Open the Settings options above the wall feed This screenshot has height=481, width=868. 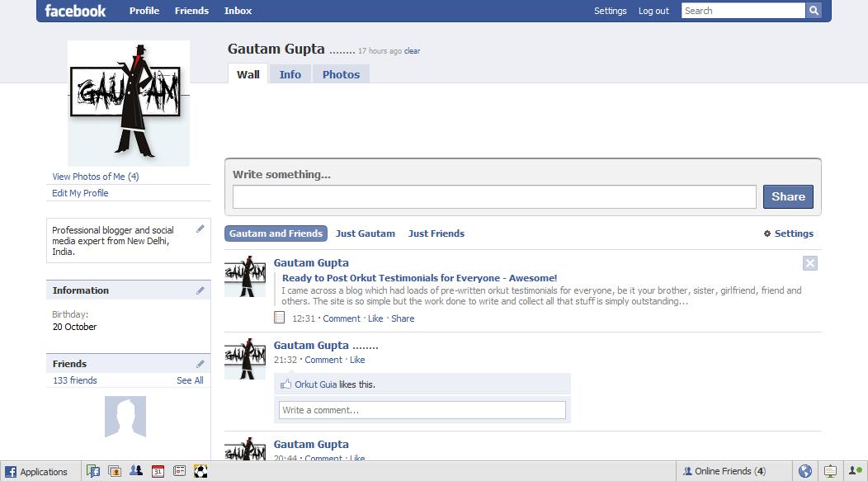tap(788, 233)
